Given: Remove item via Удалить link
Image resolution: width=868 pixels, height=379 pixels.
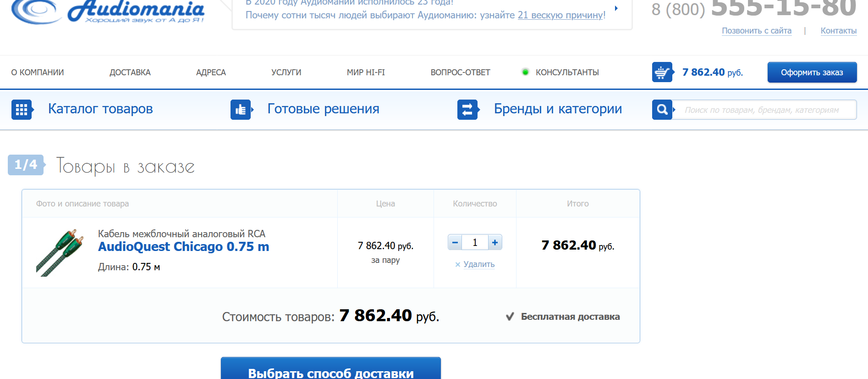Looking at the screenshot, I should pos(478,264).
